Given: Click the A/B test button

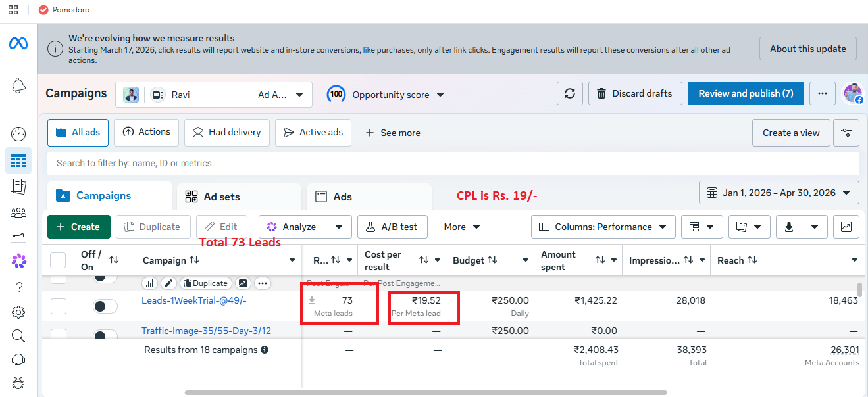Looking at the screenshot, I should (x=392, y=227).
